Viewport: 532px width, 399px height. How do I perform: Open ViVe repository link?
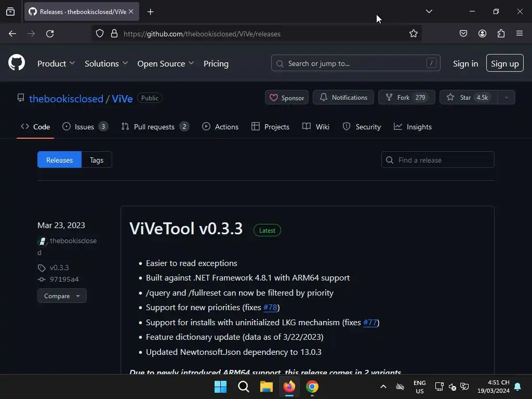[122, 99]
